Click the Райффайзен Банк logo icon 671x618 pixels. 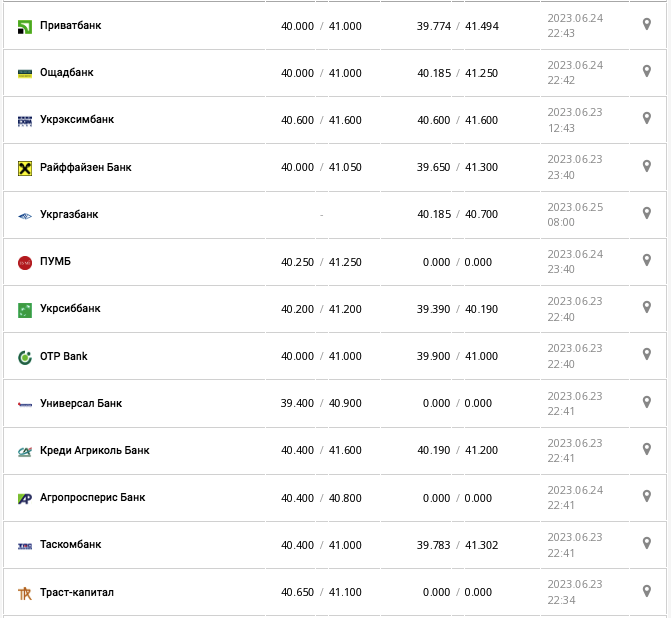25,168
